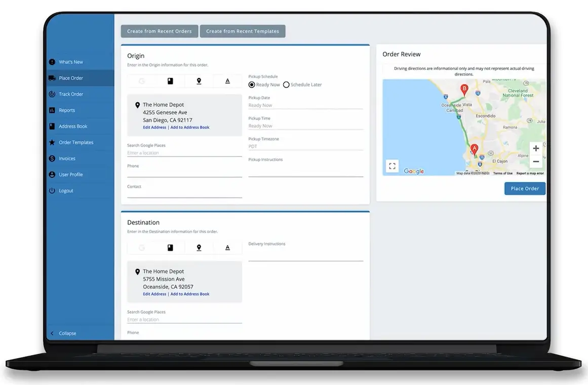Viewport: 588px width, 385px height.
Task: Click the map pin icon in Origin toolbar
Action: tap(199, 81)
